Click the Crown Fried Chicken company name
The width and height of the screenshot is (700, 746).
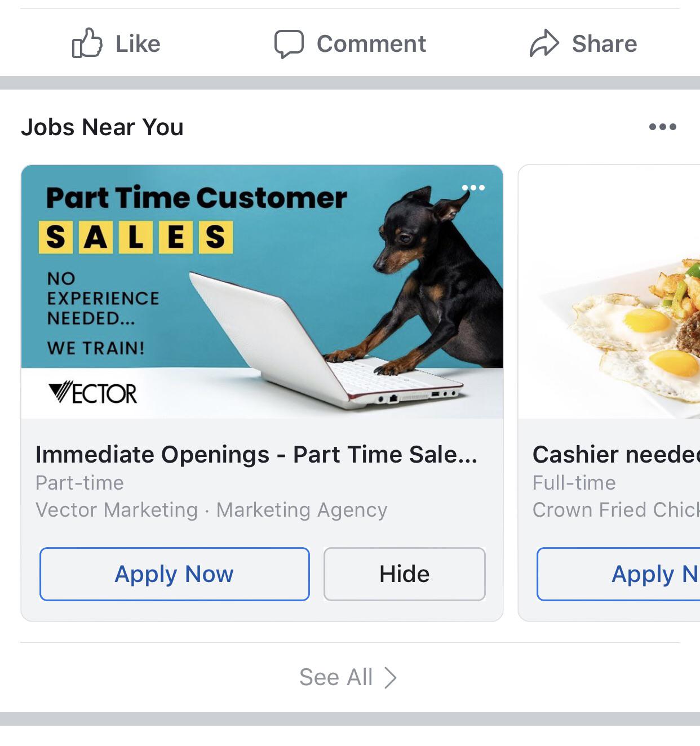tap(615, 509)
